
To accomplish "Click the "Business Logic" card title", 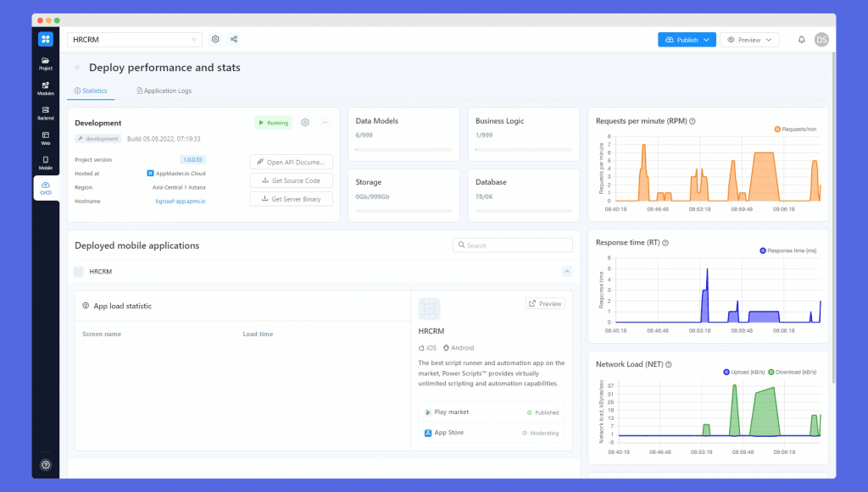I will [x=500, y=121].
